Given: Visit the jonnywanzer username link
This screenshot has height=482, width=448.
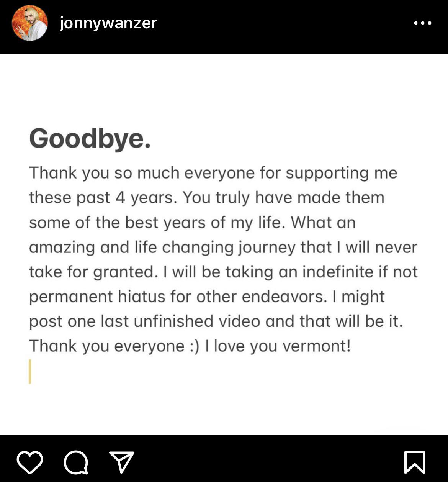Looking at the screenshot, I should [108, 23].
